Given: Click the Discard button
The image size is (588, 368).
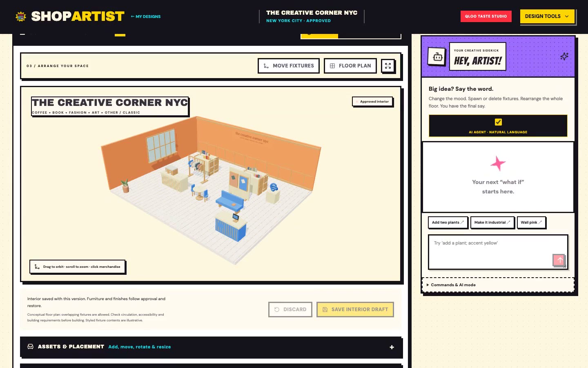Looking at the screenshot, I should (290, 310).
